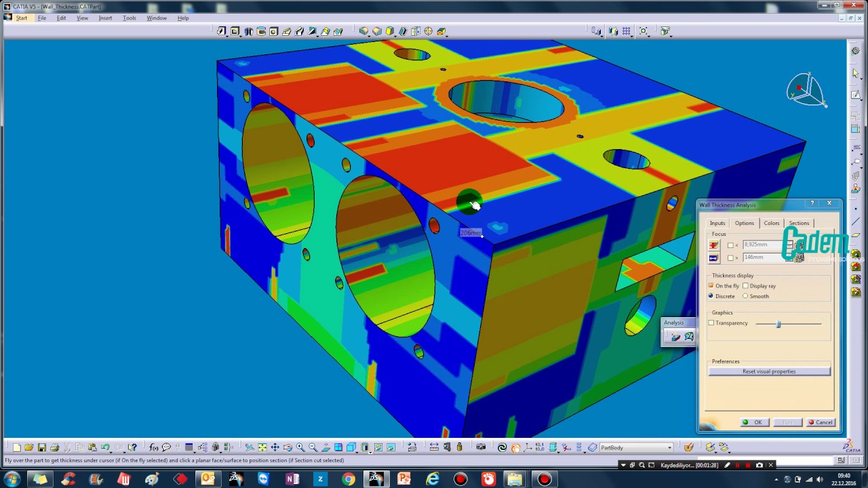Open the View menu

pyautogui.click(x=82, y=18)
